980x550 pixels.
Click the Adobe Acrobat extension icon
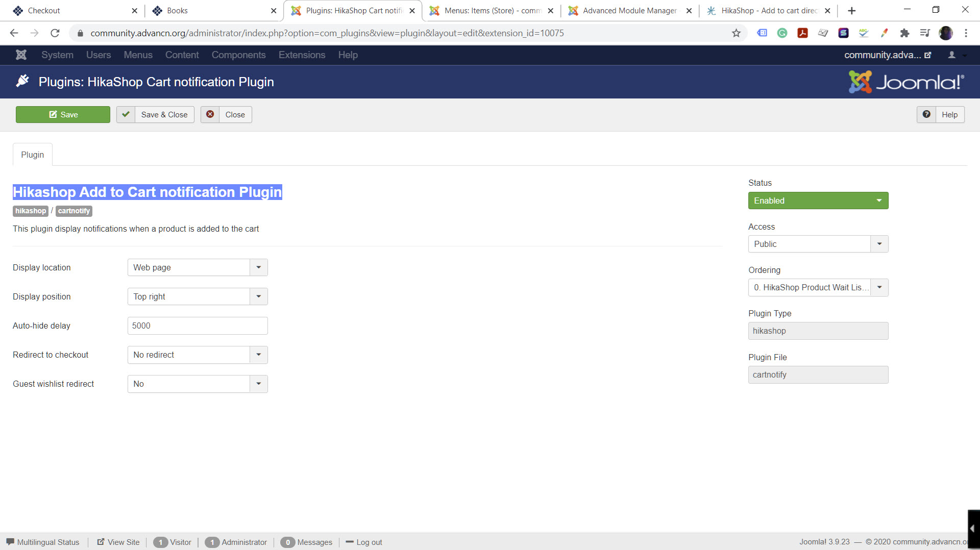(x=802, y=33)
